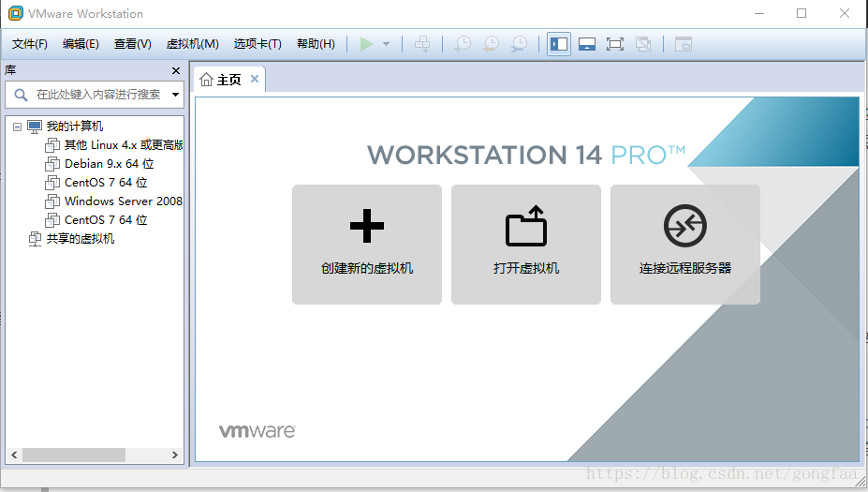The image size is (868, 492).
Task: Click the magnifier search icon in library
Action: point(21,95)
